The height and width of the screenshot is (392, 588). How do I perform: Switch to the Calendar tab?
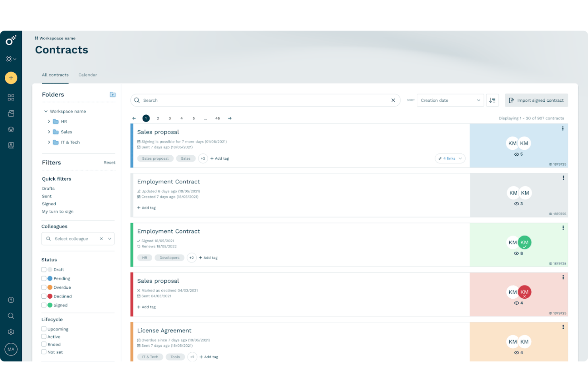(x=88, y=75)
